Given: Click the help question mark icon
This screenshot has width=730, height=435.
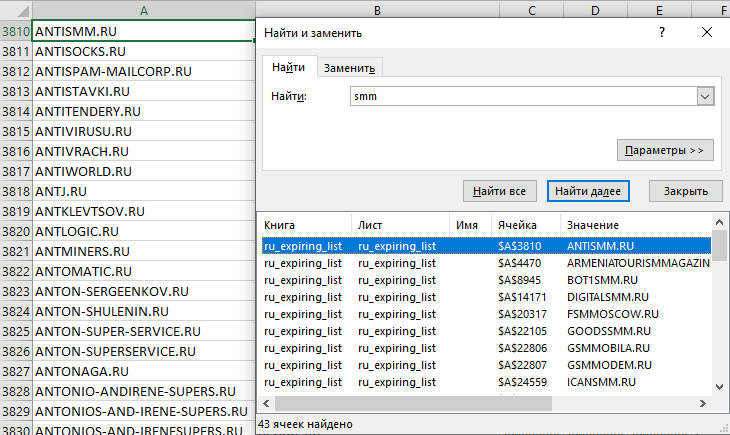Looking at the screenshot, I should pos(662,32).
